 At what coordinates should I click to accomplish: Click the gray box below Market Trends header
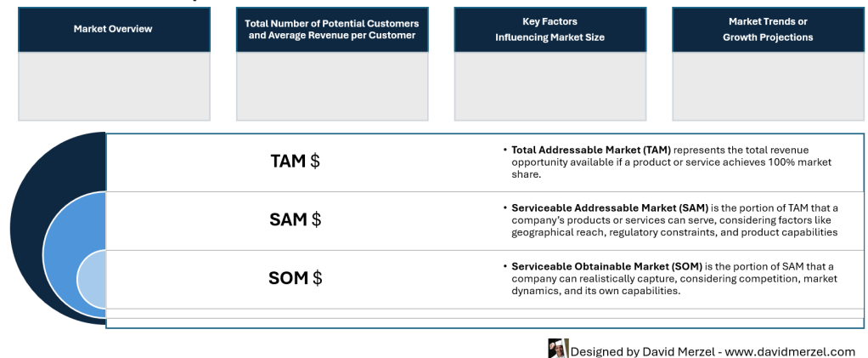coord(768,86)
